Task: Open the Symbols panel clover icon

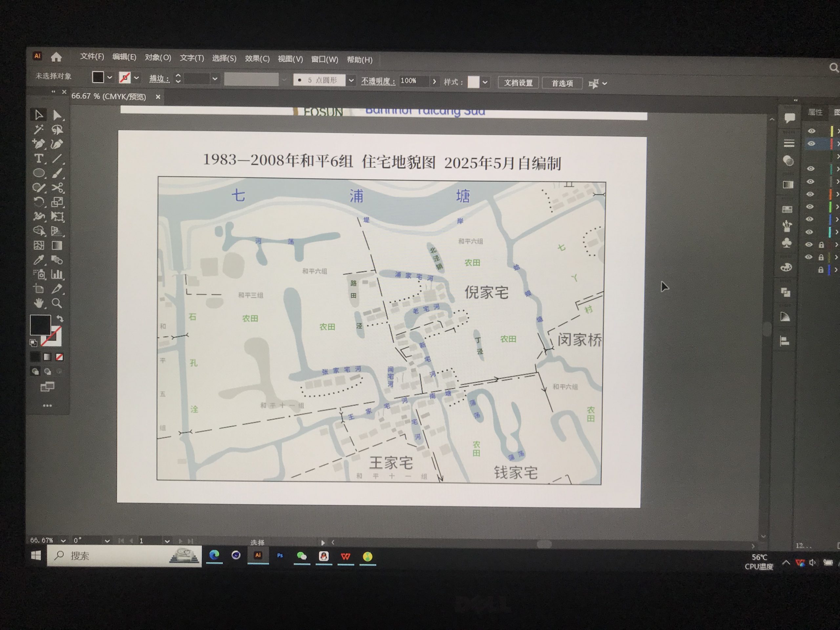Action: 787,243
